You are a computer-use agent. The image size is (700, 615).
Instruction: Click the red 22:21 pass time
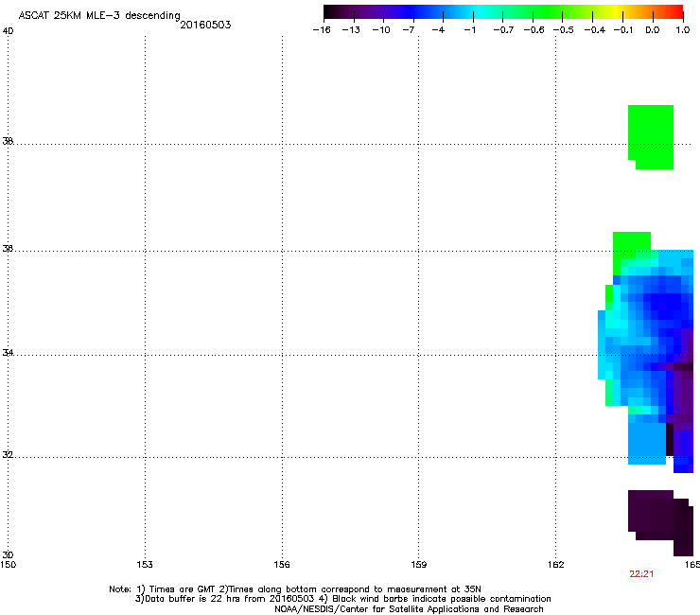[641, 574]
